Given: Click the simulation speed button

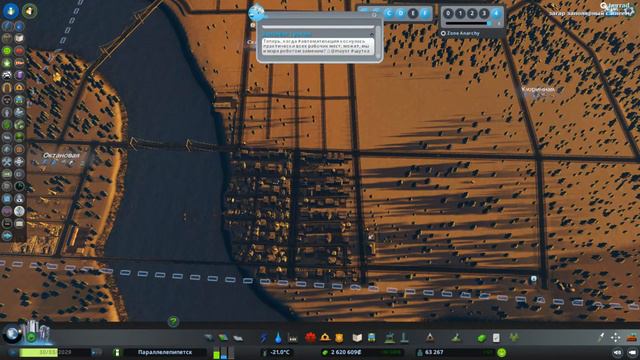Looking at the screenshot, I should click(96, 352).
